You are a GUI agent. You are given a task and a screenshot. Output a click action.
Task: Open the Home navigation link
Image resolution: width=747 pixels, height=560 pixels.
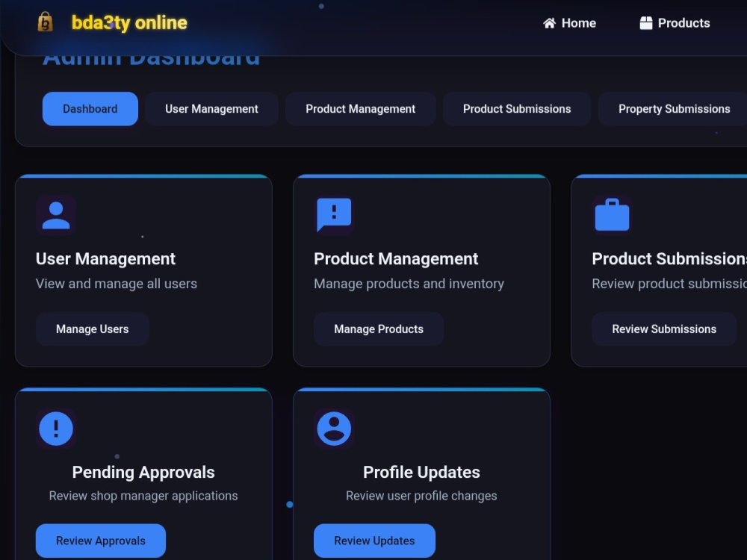click(569, 23)
